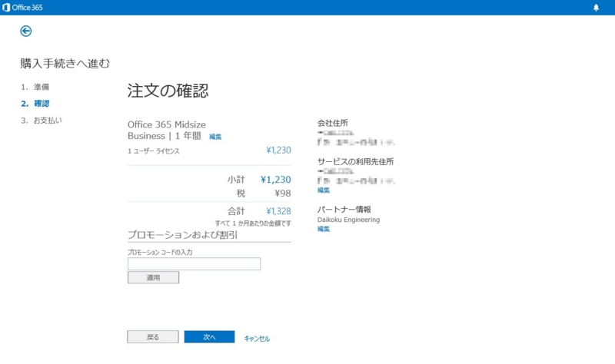The height and width of the screenshot is (364, 615).
Task: Click the 購入手続きへ進む title
Action: pos(65,64)
